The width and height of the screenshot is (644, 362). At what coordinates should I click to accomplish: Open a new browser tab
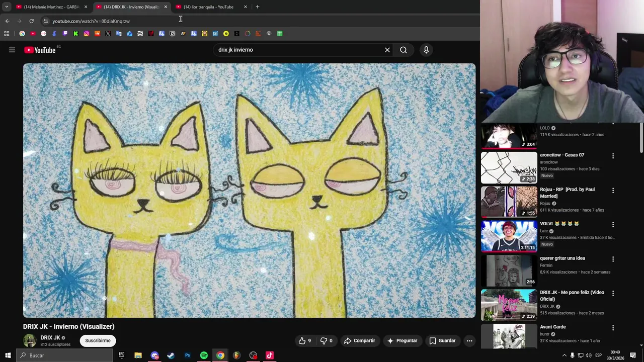(x=258, y=7)
